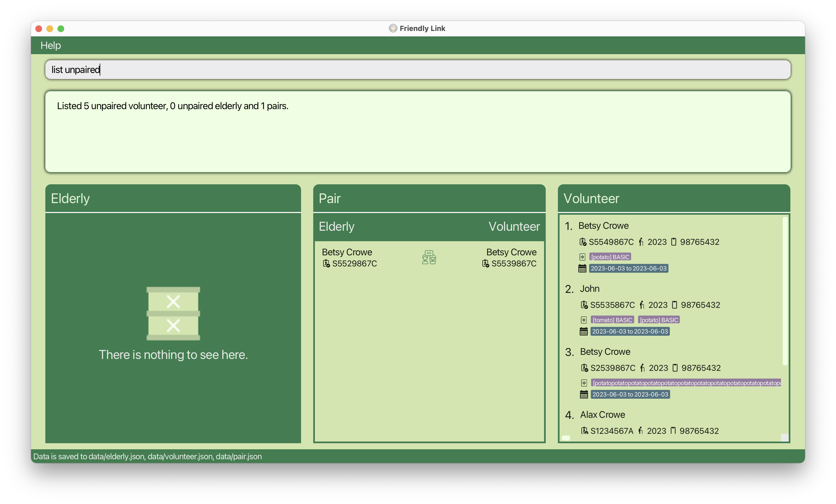Click the [tomato] BASIC tag
The image size is (836, 504).
point(612,320)
